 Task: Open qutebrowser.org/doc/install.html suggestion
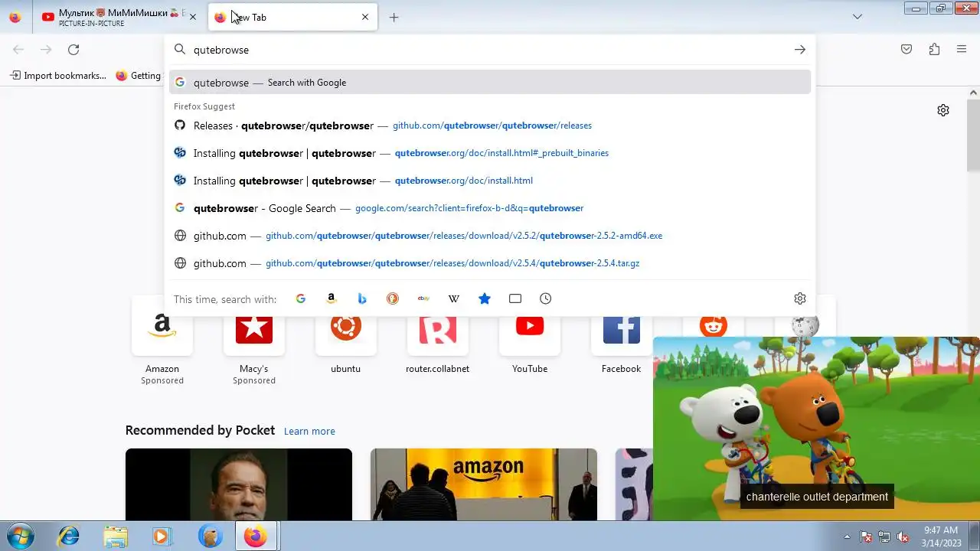coord(490,181)
